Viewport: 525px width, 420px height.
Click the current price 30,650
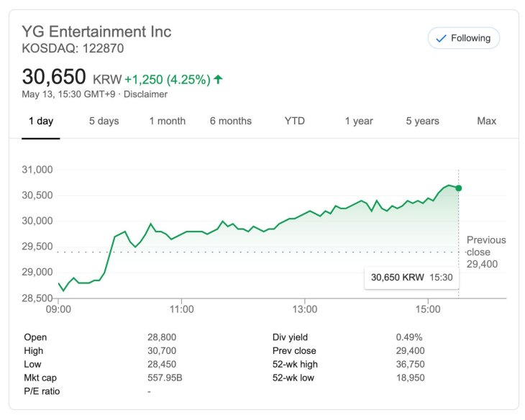pos(54,77)
